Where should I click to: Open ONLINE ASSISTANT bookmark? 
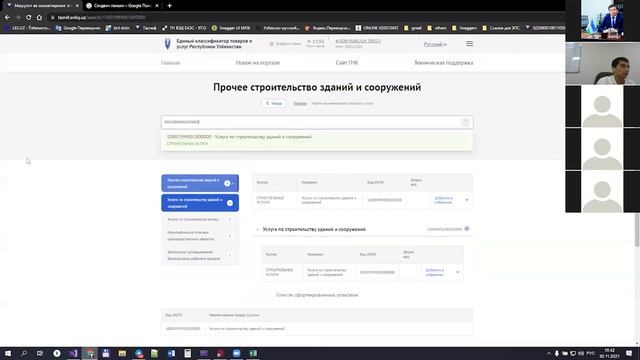tap(377, 28)
